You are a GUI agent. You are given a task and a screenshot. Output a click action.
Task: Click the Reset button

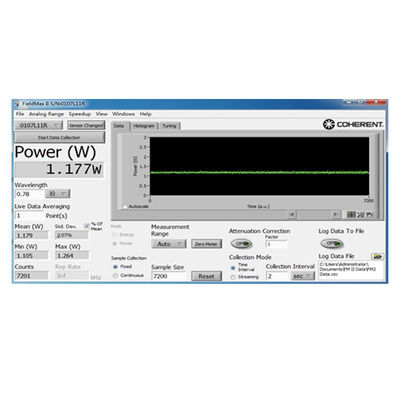[x=206, y=276]
